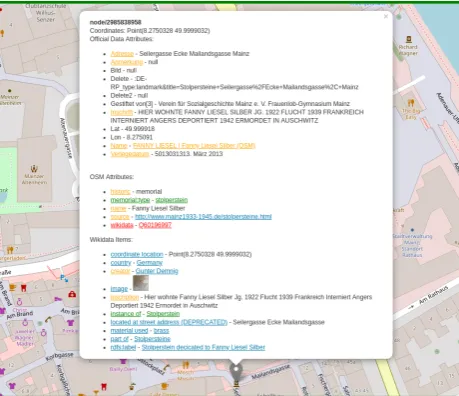Click the purple shoe shop icon
Screen dimensions: 459x396
point(57,299)
